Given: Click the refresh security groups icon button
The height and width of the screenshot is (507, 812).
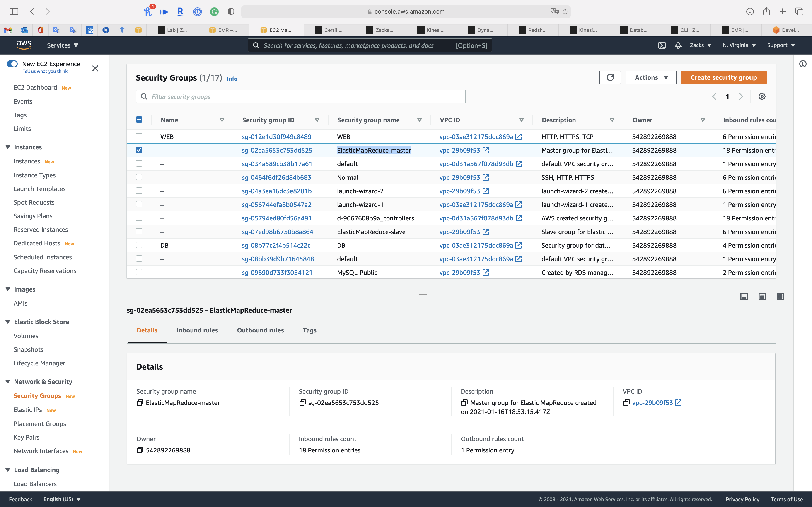Looking at the screenshot, I should pos(610,77).
